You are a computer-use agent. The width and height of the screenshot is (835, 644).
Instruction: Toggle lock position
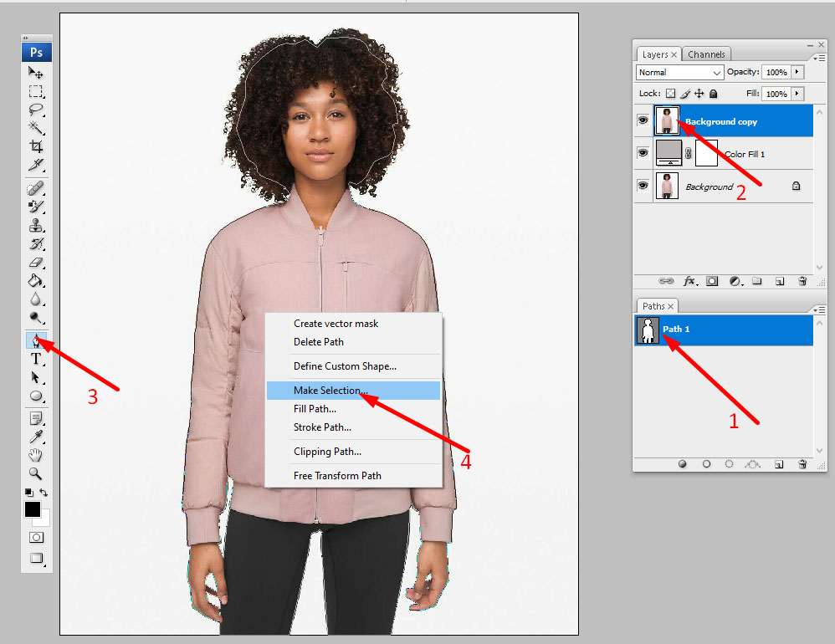(699, 94)
